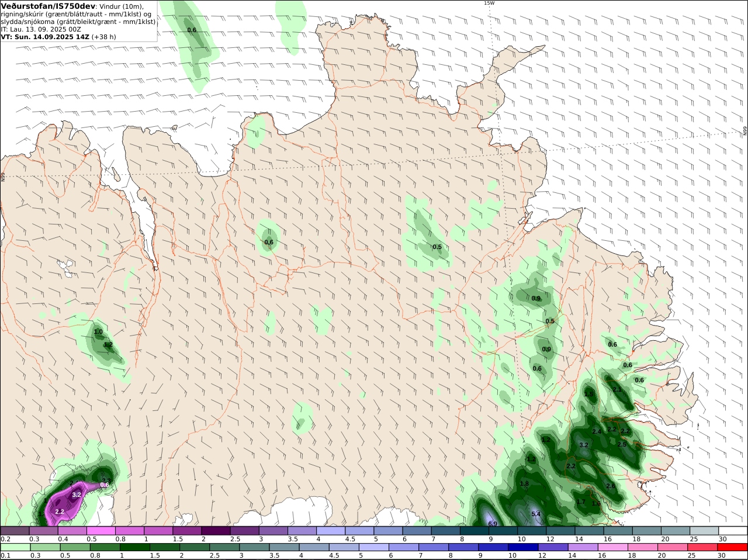The height and width of the screenshot is (560, 748).
Task: Click the bright red swatch labeled 30 in the lower legend
Action: [733, 547]
